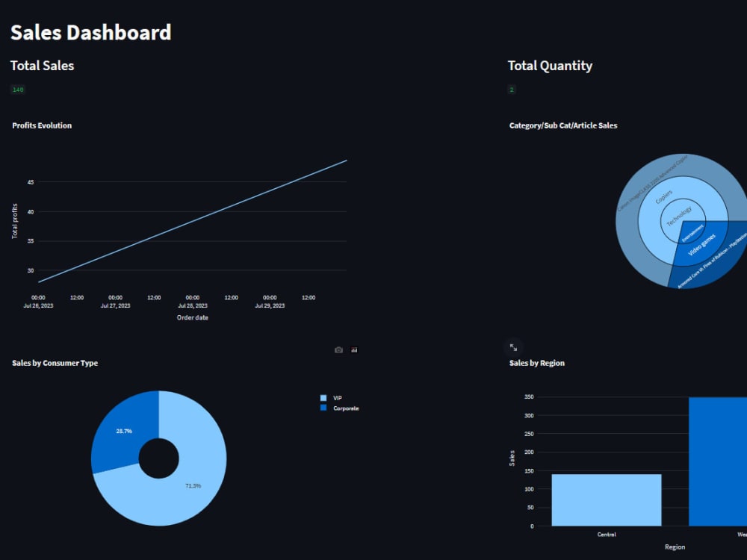
Task: Enter fullscreen on the Sales by Region chart
Action: pos(512,346)
